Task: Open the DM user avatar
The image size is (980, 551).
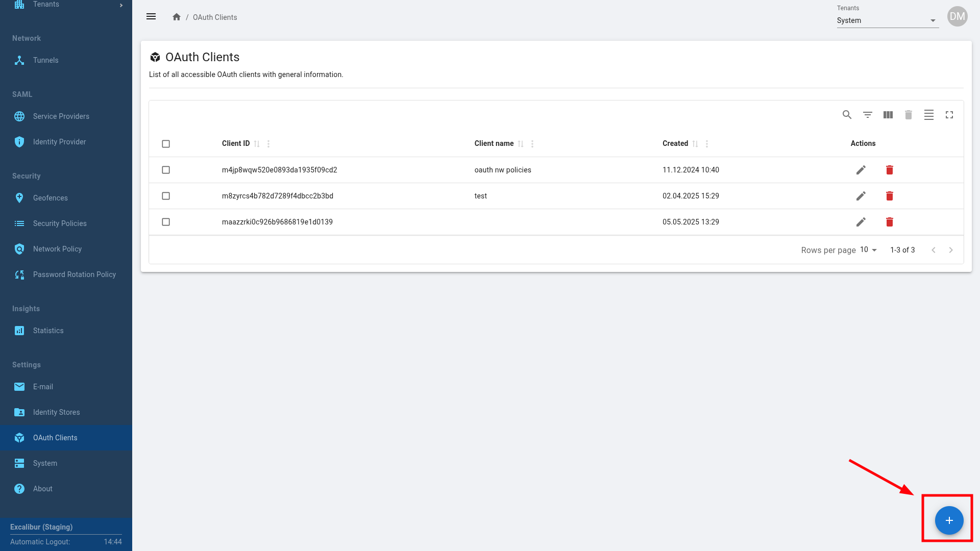Action: point(957,16)
